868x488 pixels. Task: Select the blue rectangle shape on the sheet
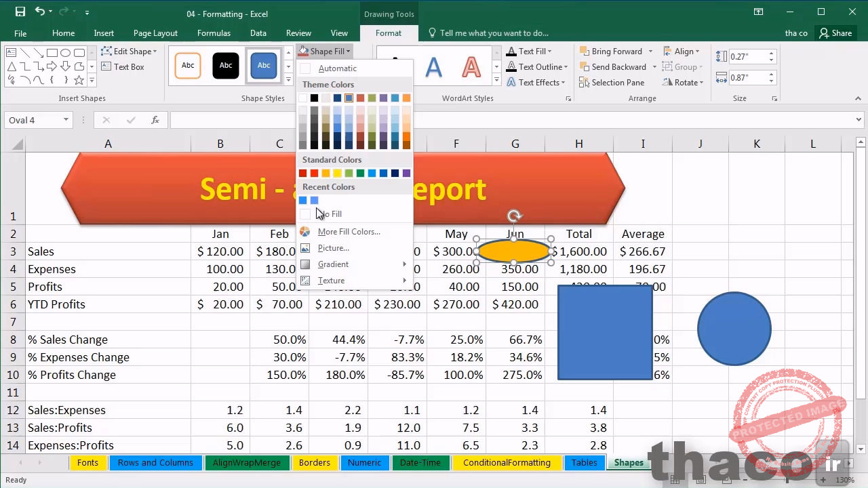coord(605,332)
